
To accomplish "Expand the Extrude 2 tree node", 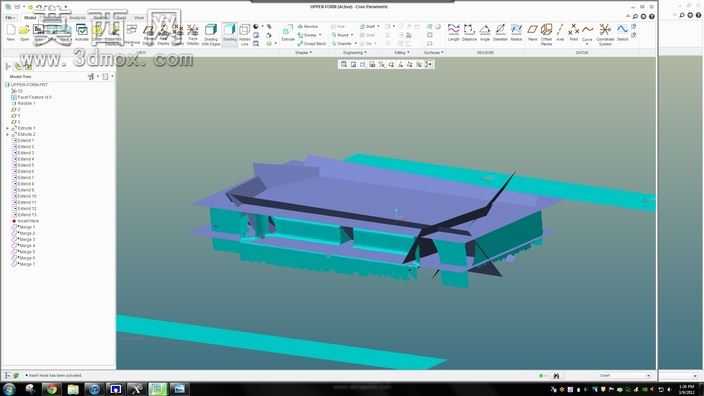I will pos(7,135).
